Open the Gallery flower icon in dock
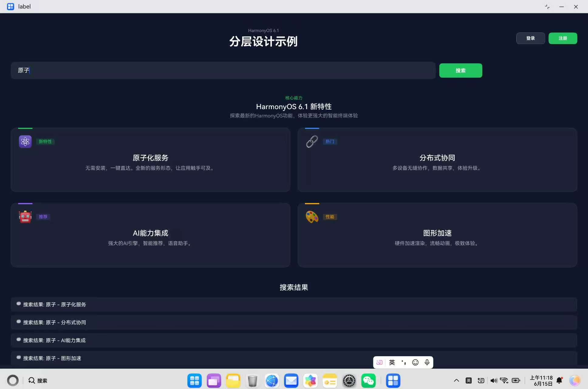 click(310, 380)
